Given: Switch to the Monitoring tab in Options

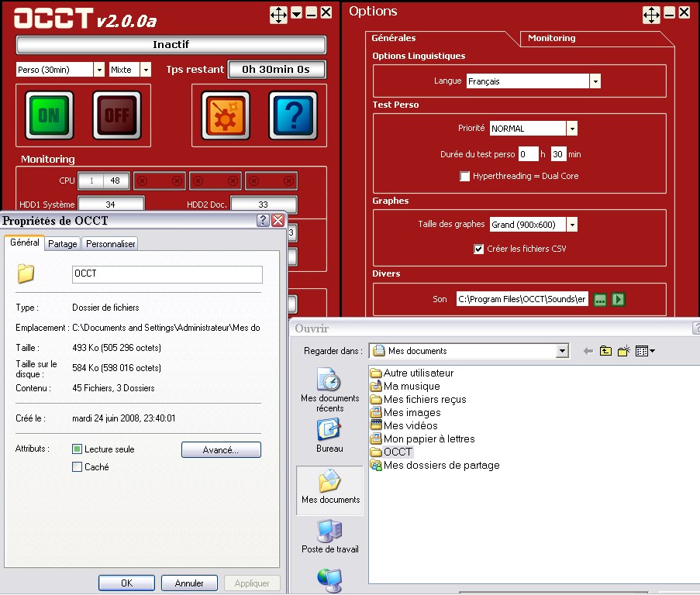Looking at the screenshot, I should [x=552, y=38].
